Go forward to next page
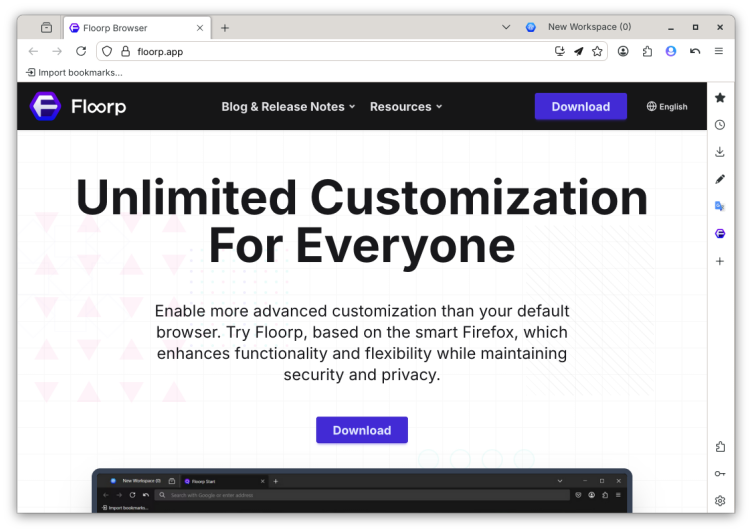Screen dimensions: 752x532 (x=57, y=51)
